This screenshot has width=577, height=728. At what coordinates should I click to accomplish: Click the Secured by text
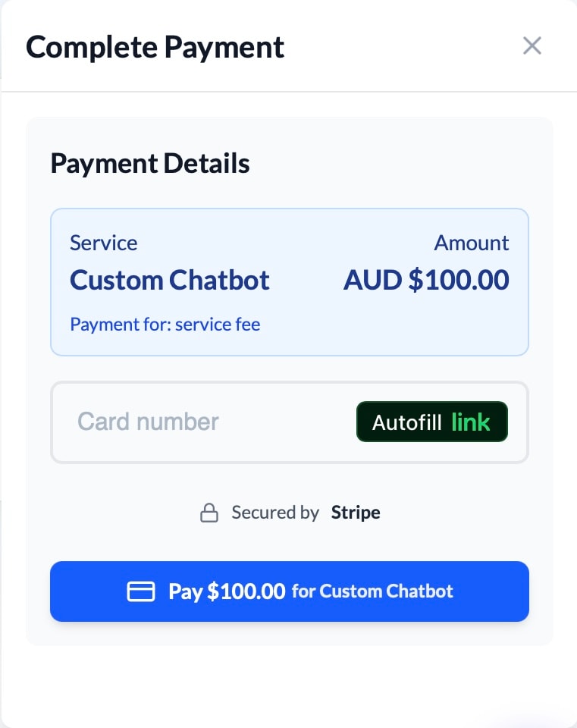coord(275,512)
